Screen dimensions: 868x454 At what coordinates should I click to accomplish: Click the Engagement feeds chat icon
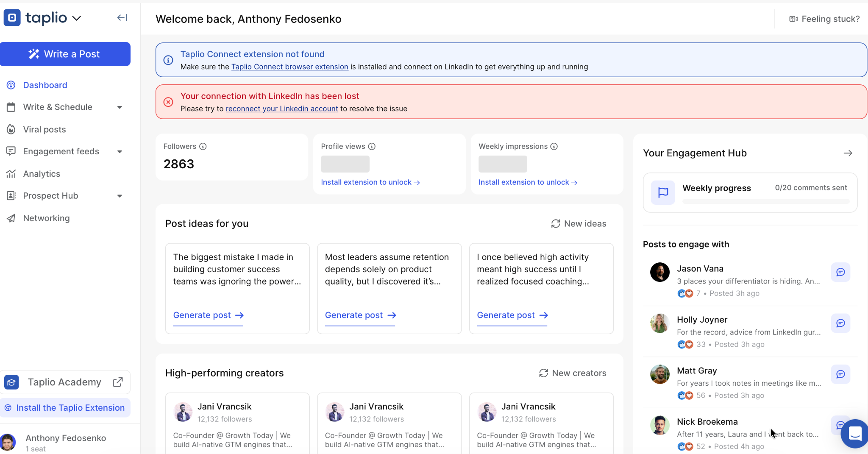pos(11,151)
